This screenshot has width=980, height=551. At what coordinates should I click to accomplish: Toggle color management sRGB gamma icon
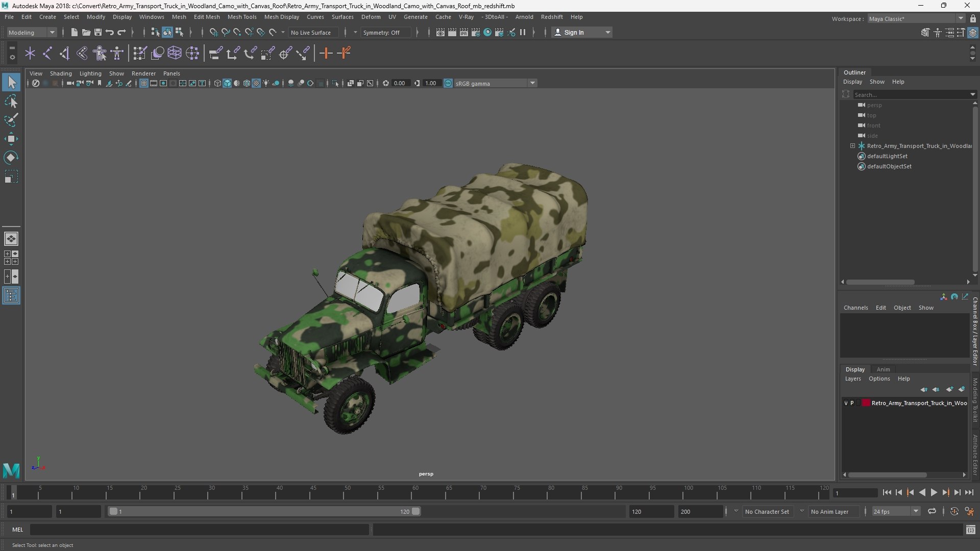448,83
